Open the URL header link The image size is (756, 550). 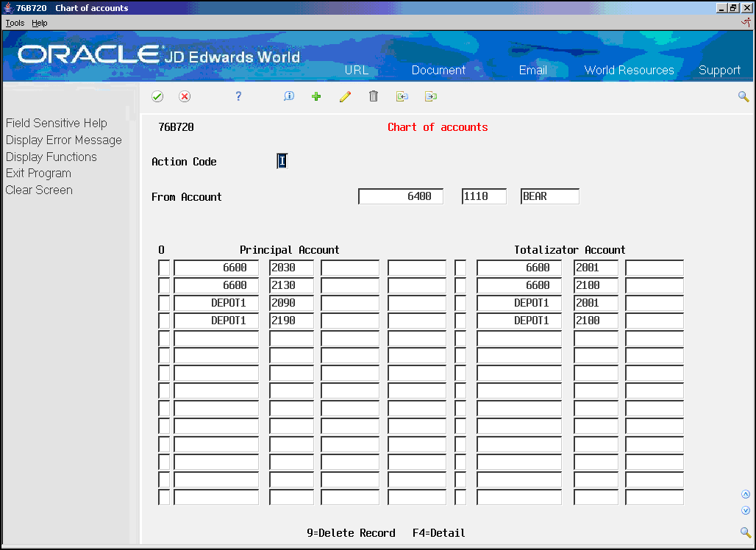[x=356, y=70]
